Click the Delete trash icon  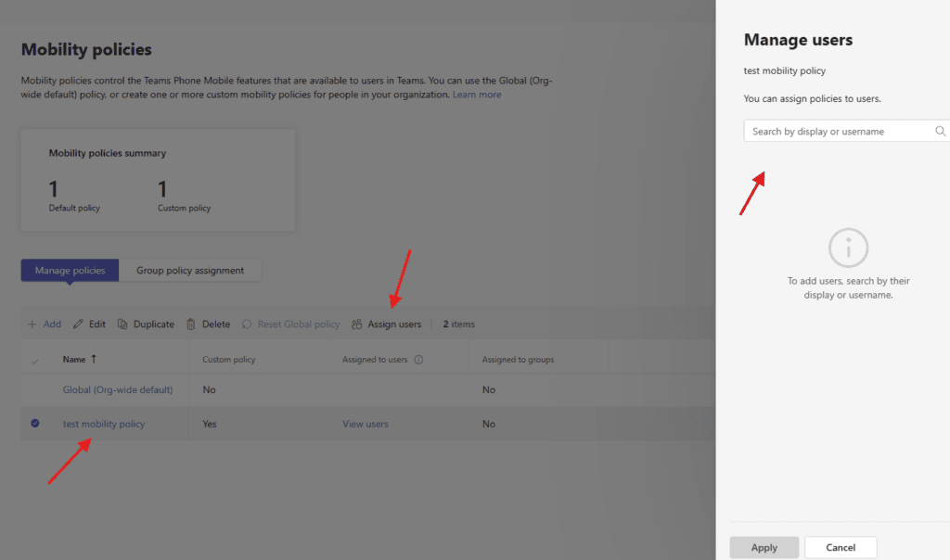coord(191,325)
